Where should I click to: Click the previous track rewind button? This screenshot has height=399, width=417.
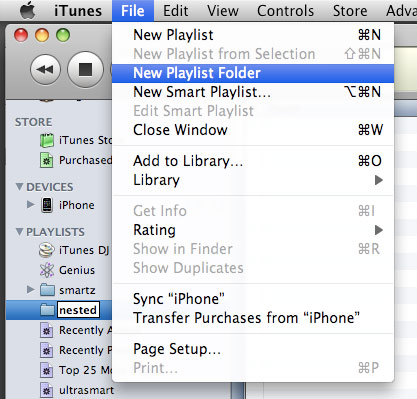coord(45,70)
